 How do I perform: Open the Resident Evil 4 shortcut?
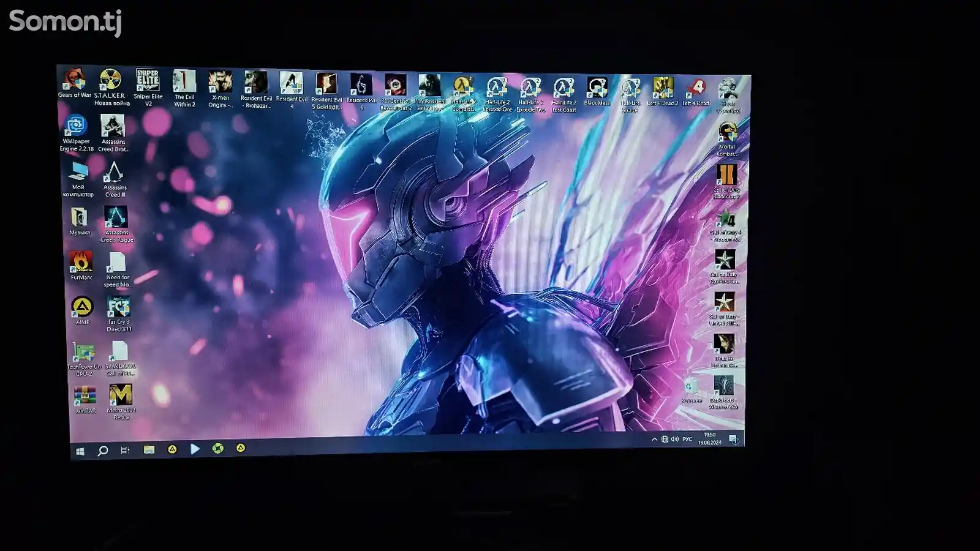coord(292,91)
